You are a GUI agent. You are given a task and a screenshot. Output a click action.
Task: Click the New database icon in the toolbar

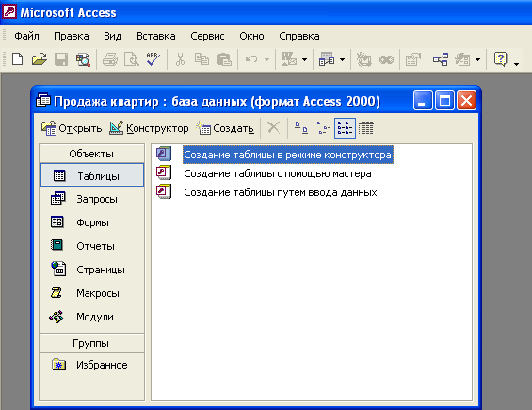click(x=17, y=59)
